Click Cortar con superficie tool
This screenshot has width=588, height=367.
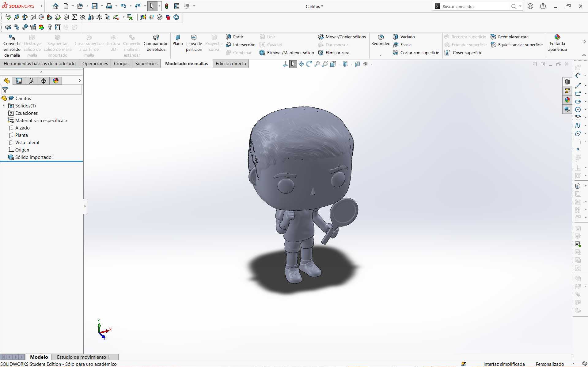(x=416, y=53)
